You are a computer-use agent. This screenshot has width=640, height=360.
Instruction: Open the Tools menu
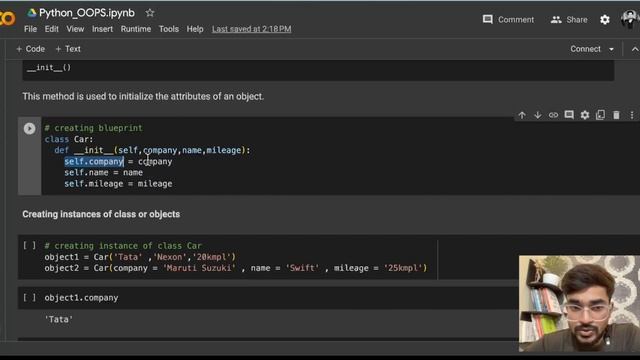coord(169,29)
